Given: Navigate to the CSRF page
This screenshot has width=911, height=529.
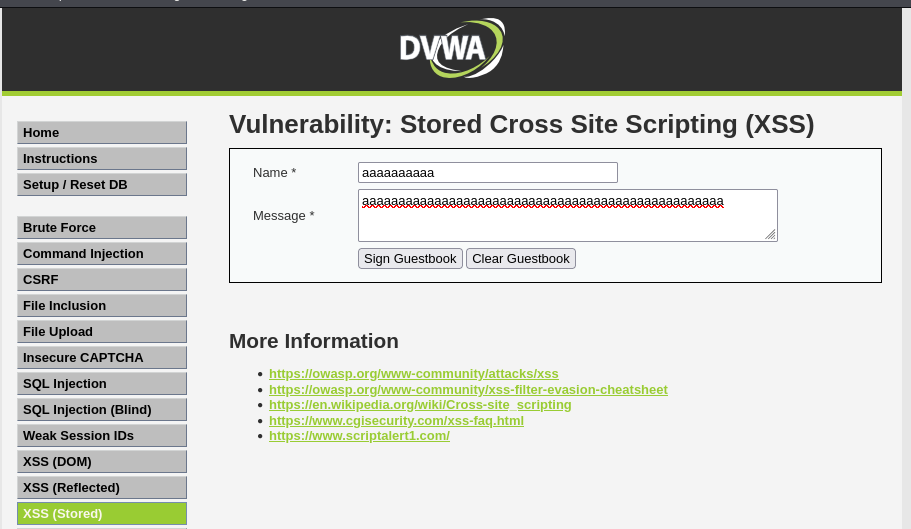Looking at the screenshot, I should [x=102, y=280].
